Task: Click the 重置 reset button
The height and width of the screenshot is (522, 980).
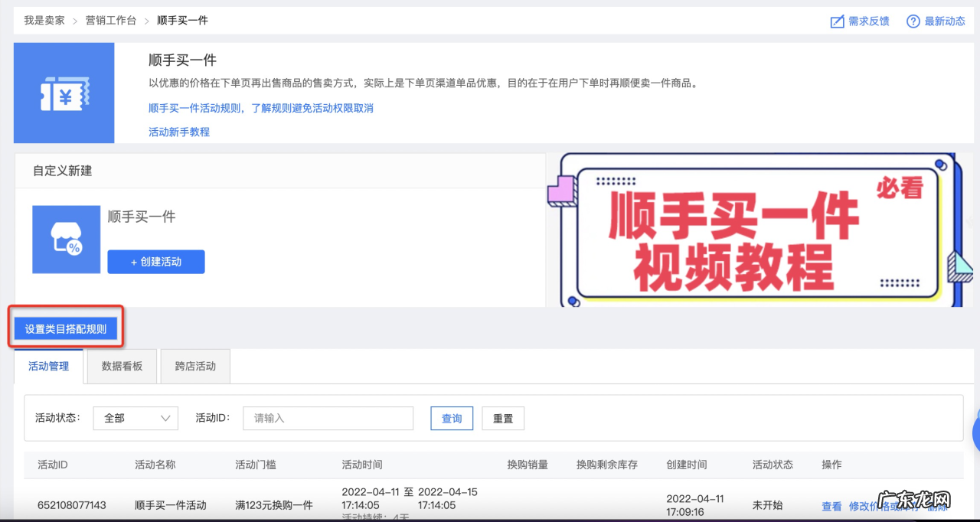Action: [x=503, y=418]
